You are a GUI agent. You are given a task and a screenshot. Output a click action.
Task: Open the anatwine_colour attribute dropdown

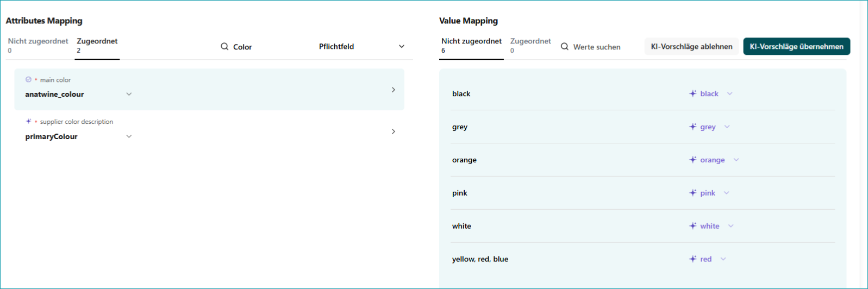coord(129,94)
